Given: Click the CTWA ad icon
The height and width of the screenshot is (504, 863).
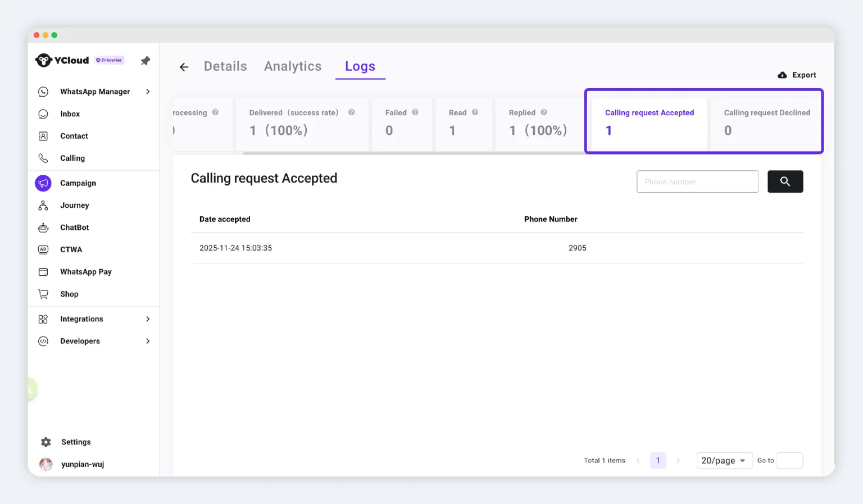Looking at the screenshot, I should click(43, 249).
